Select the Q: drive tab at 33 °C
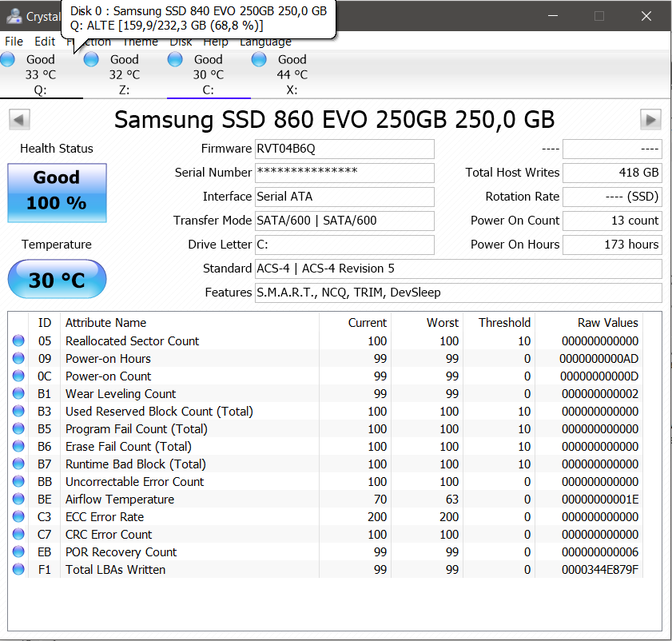672x641 pixels. (41, 74)
